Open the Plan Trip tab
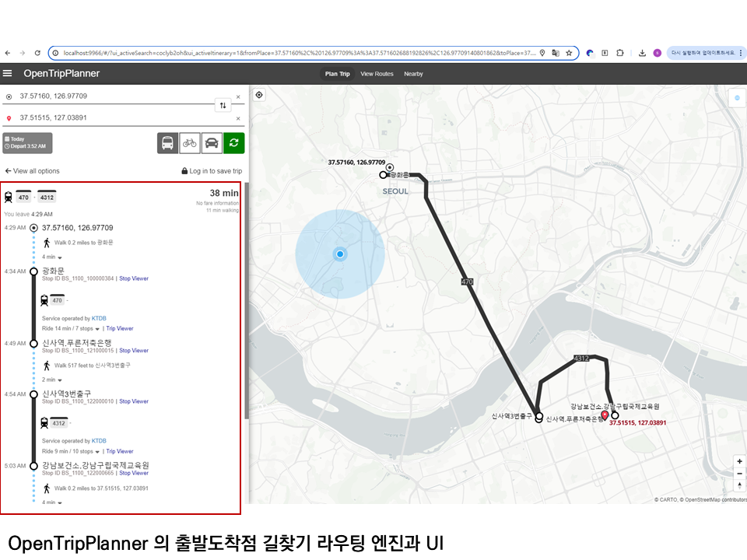Image resolution: width=747 pixels, height=560 pixels. click(337, 74)
